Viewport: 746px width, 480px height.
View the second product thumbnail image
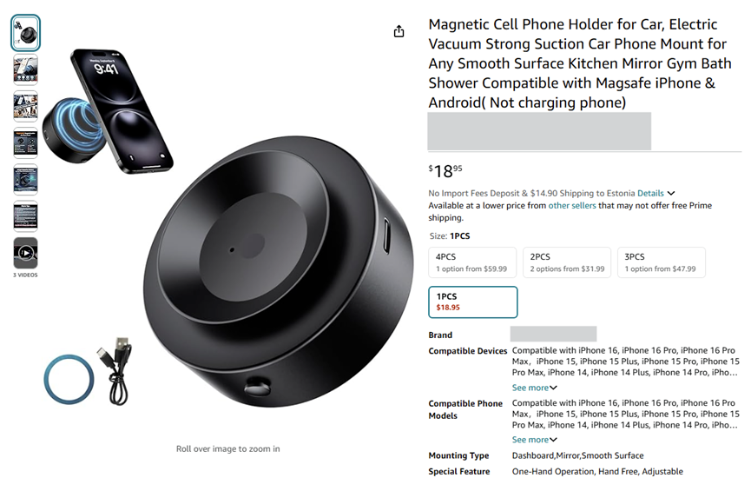pyautogui.click(x=25, y=69)
